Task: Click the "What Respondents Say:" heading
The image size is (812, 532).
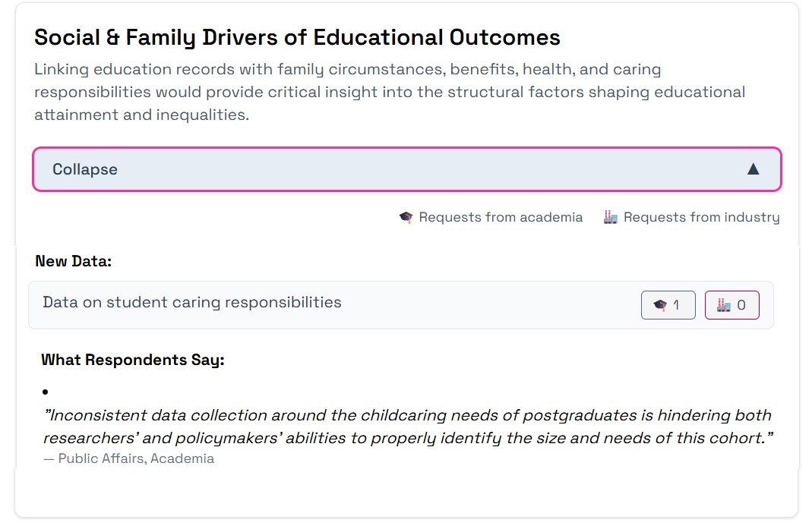Action: click(133, 360)
